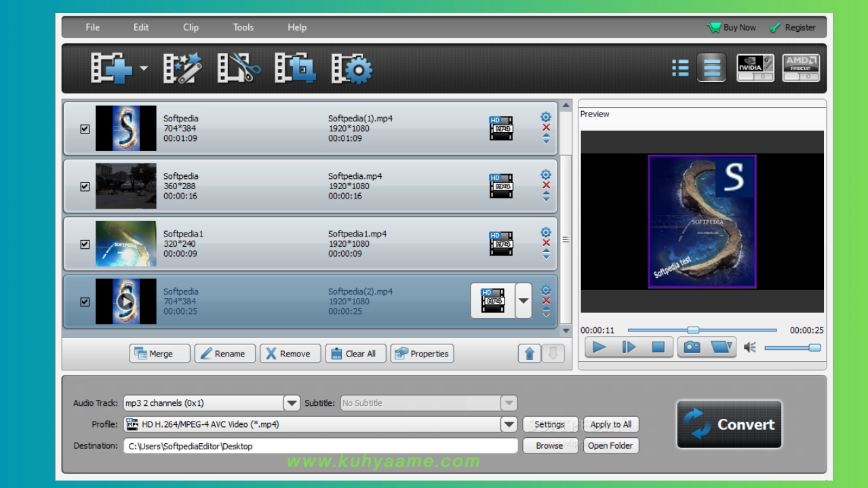Click the preview seek bar
868x488 pixels.
tap(702, 330)
